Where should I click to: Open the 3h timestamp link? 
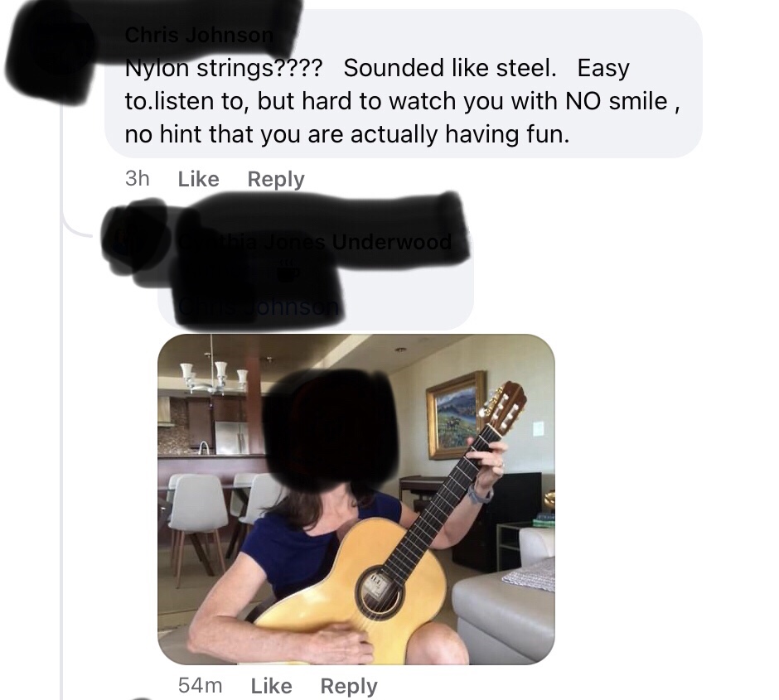pyautogui.click(x=137, y=179)
